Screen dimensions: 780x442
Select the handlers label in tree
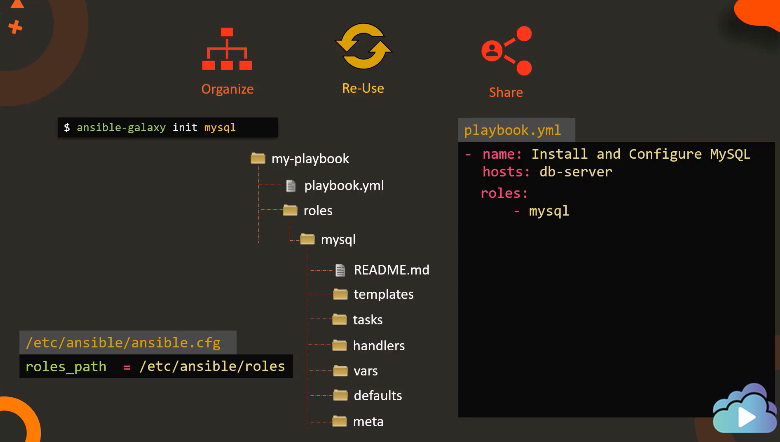[x=379, y=346]
